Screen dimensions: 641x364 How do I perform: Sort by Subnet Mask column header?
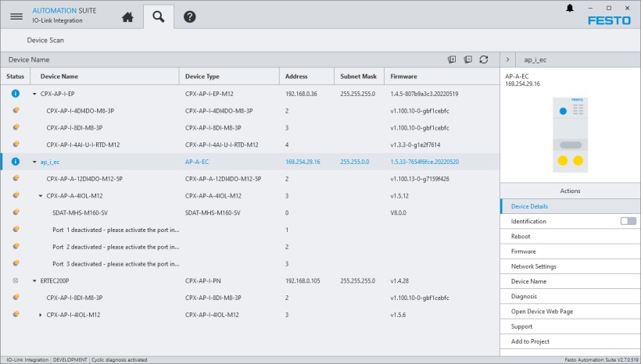pos(359,77)
